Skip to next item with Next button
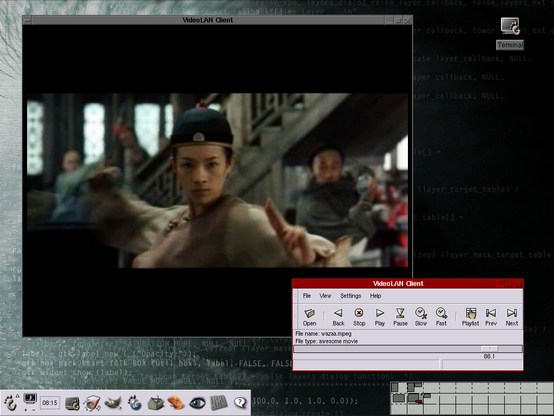The image size is (554, 416). pos(511,317)
